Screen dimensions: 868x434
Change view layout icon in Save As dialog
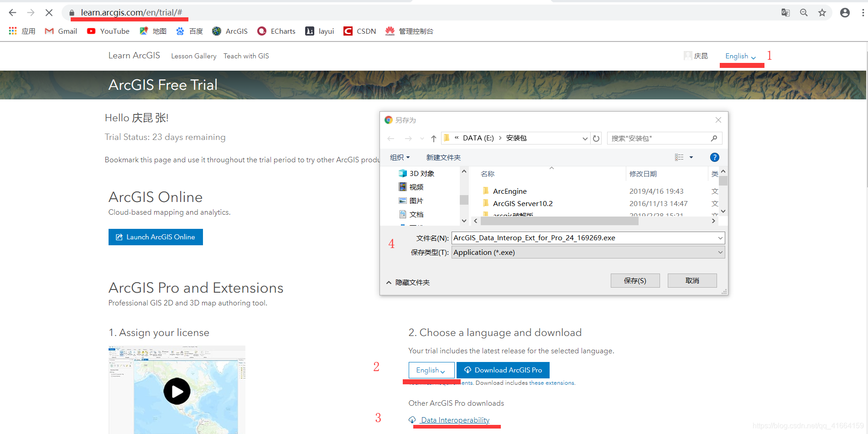[679, 157]
